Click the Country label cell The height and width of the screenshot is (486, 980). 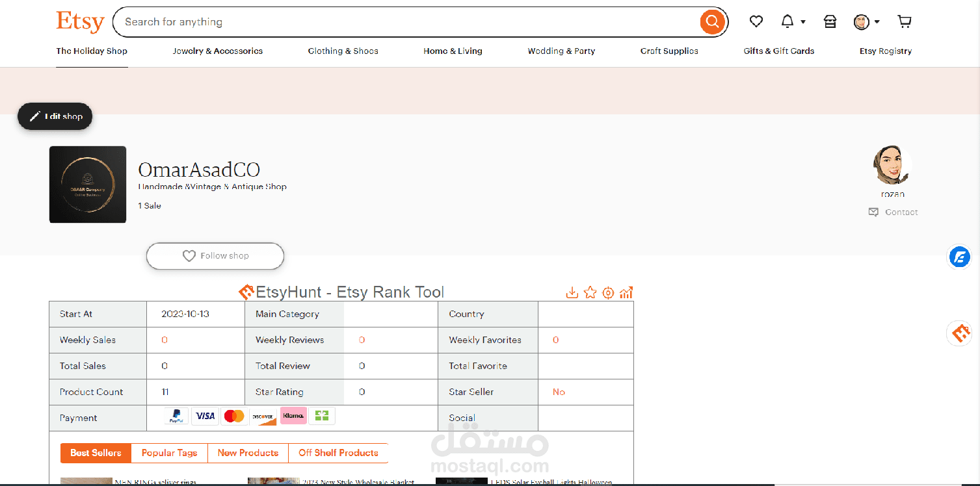(488, 314)
